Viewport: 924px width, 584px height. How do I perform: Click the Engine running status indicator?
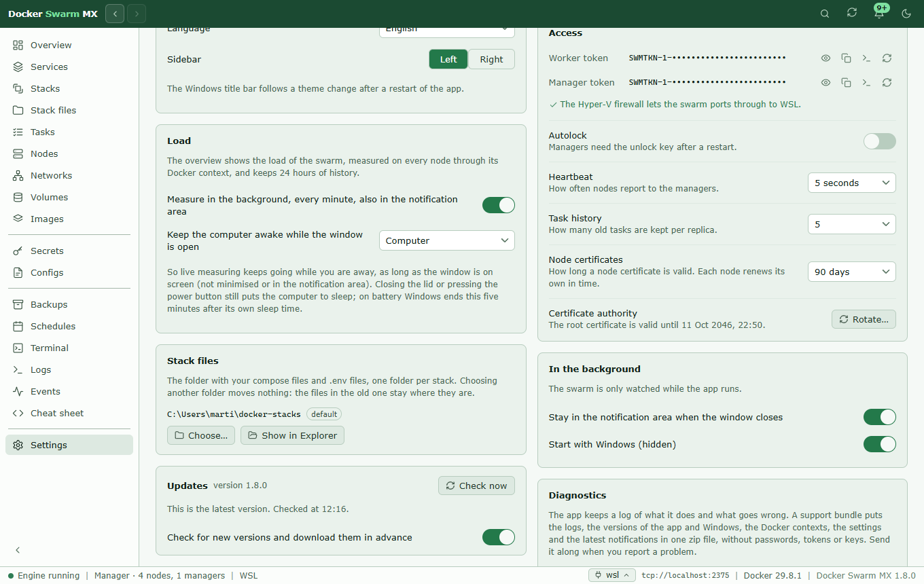(43, 575)
